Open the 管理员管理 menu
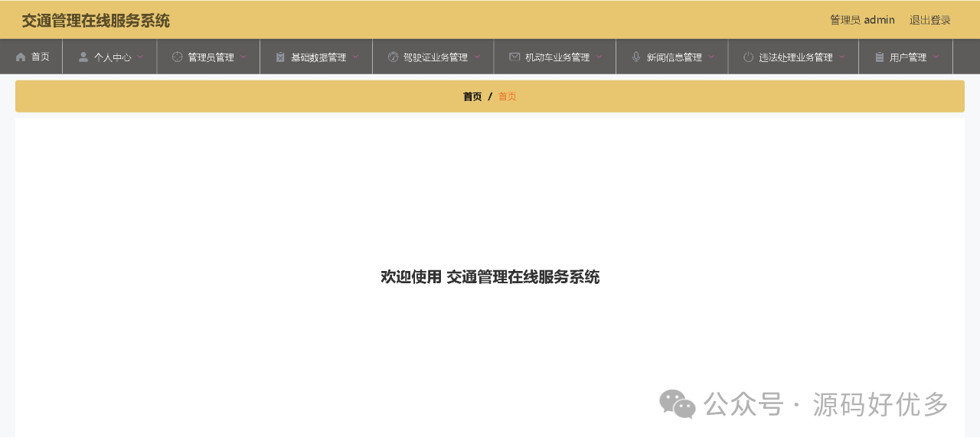The width and height of the screenshot is (980, 444). pyautogui.click(x=209, y=57)
